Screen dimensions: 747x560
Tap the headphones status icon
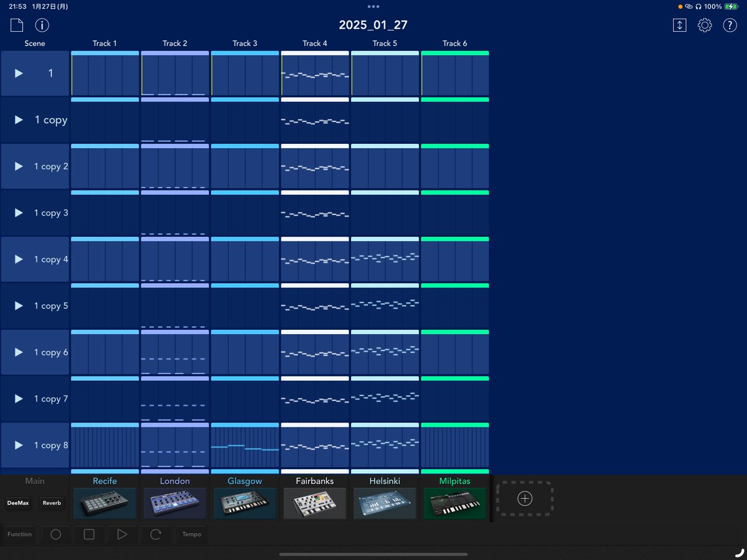tap(698, 6)
